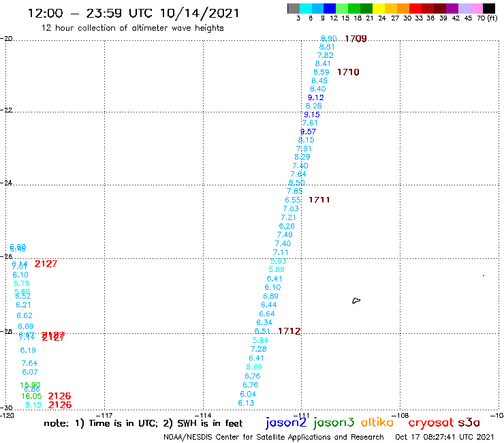Select the 7.82 wave height value
The image size is (504, 443).
point(325,55)
